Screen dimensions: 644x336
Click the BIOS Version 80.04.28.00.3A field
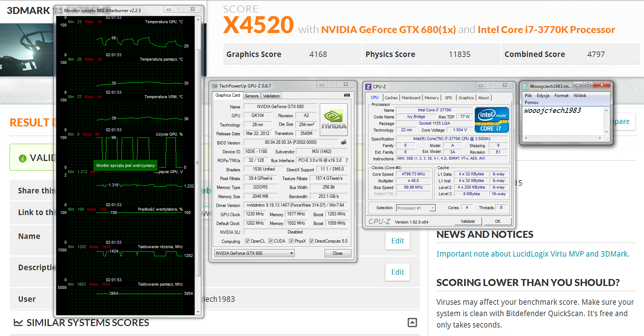point(291,142)
